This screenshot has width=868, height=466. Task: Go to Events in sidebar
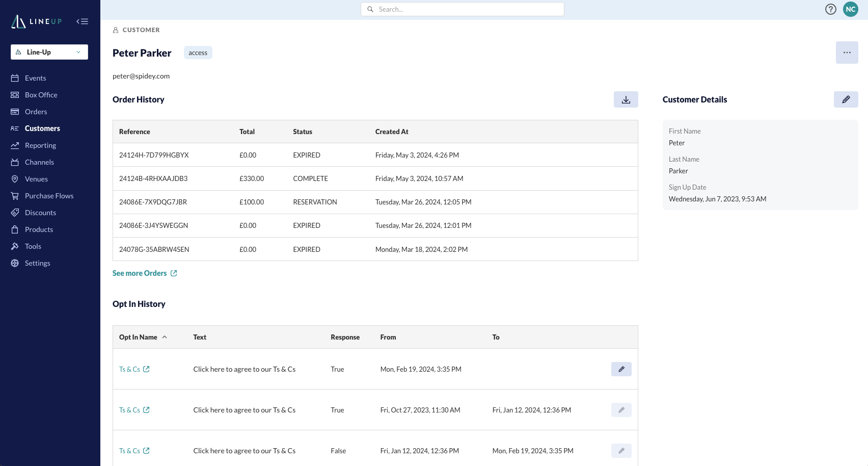pos(35,78)
